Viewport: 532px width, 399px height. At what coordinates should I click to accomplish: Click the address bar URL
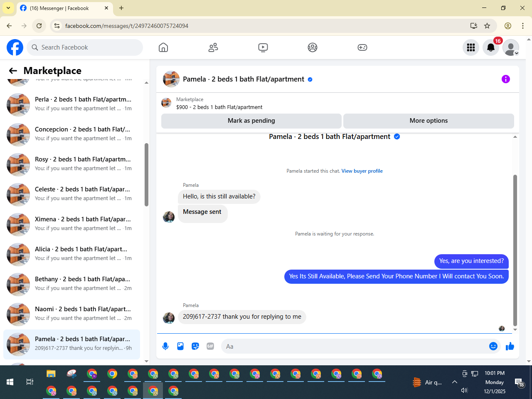point(127,26)
